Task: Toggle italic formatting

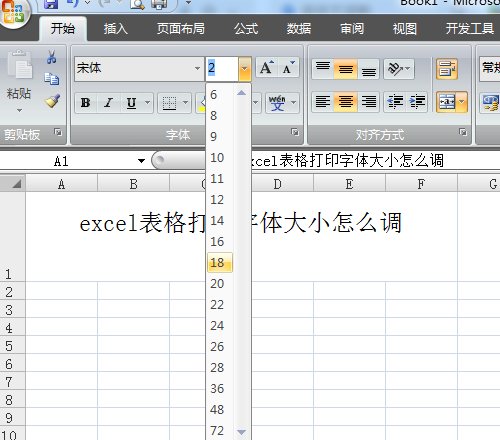Action: (108, 103)
